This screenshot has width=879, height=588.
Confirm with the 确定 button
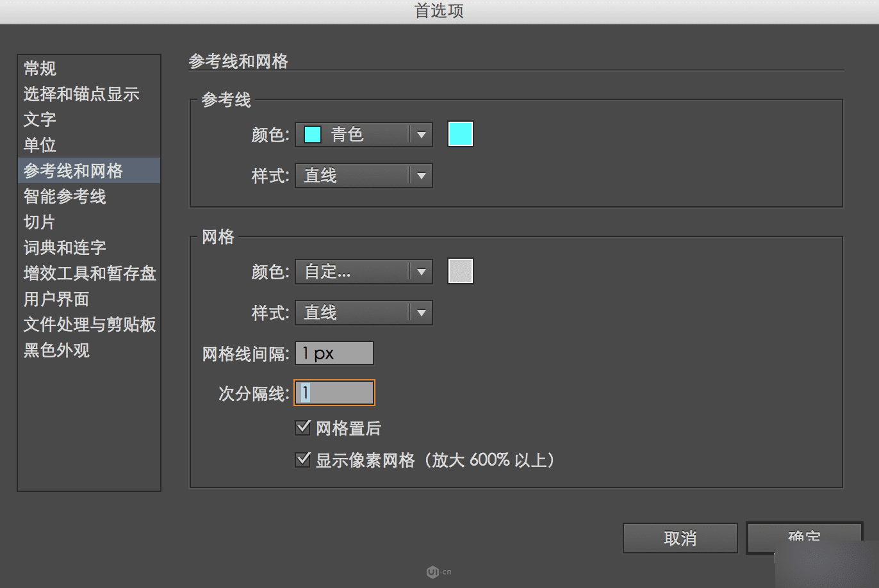click(803, 537)
